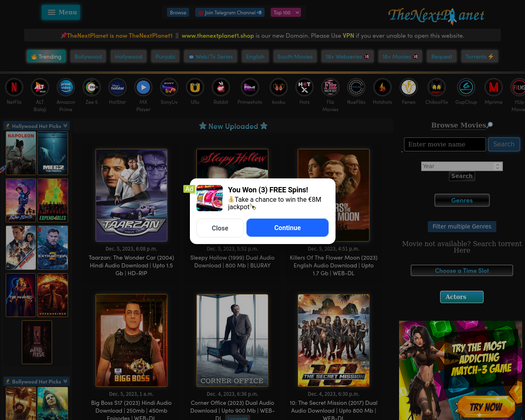The width and height of the screenshot is (525, 420).
Task: Click blue Search button beside movie name
Action: pos(504,144)
